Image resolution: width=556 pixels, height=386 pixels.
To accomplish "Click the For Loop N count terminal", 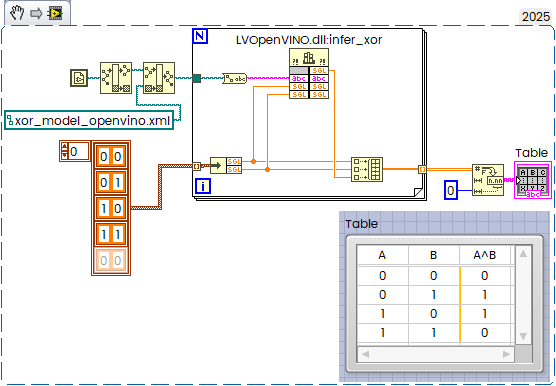I will tap(200, 36).
